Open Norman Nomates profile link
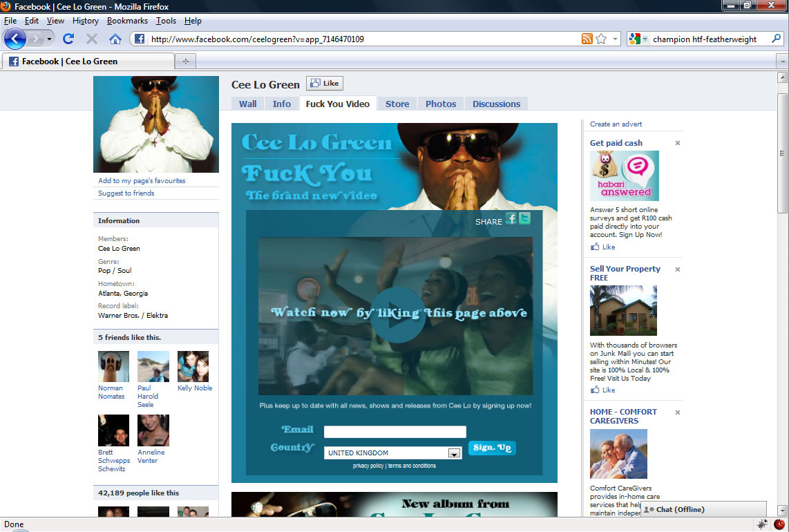Image resolution: width=789 pixels, height=532 pixels. (111, 392)
